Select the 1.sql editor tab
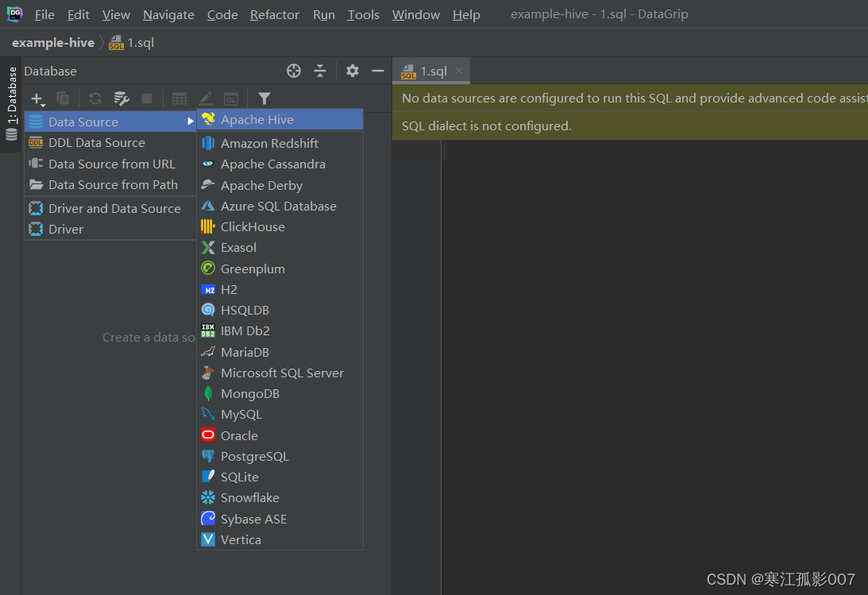The image size is (868, 595). coord(432,71)
